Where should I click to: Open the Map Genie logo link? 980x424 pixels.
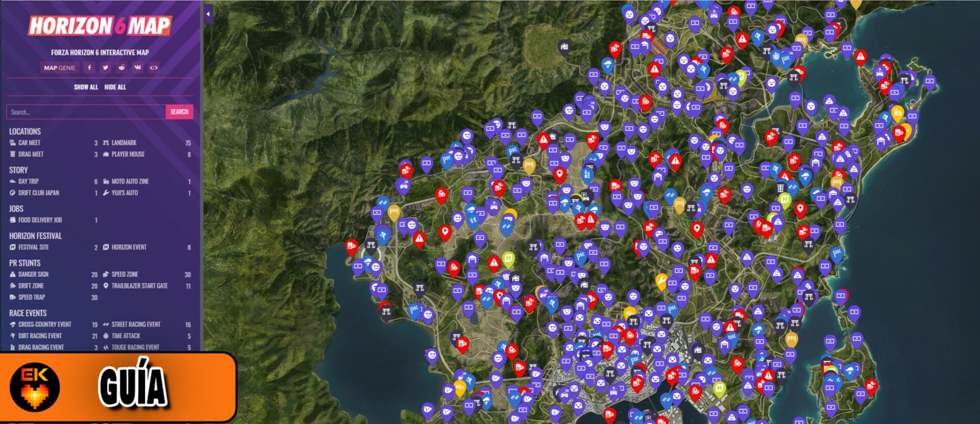(60, 67)
